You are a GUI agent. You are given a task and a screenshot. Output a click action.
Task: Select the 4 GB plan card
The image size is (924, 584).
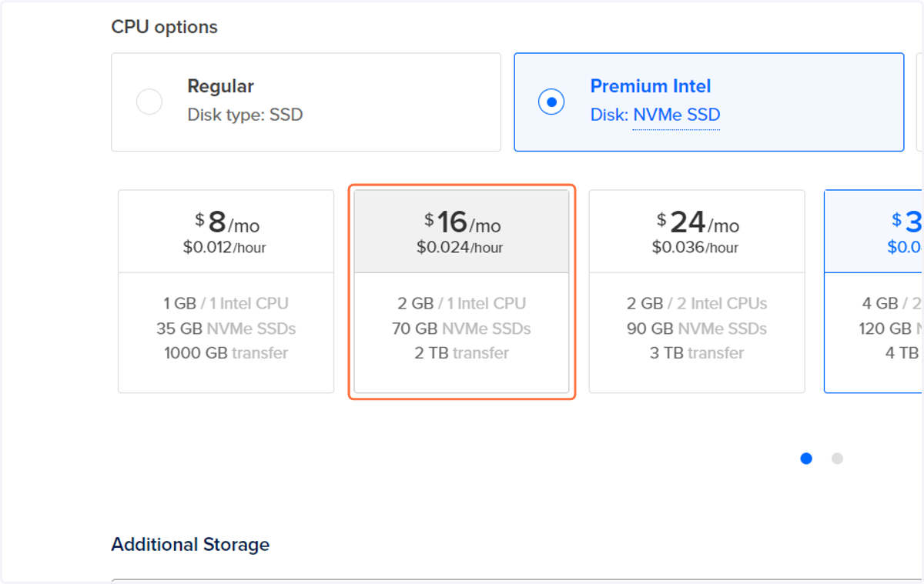point(874,292)
